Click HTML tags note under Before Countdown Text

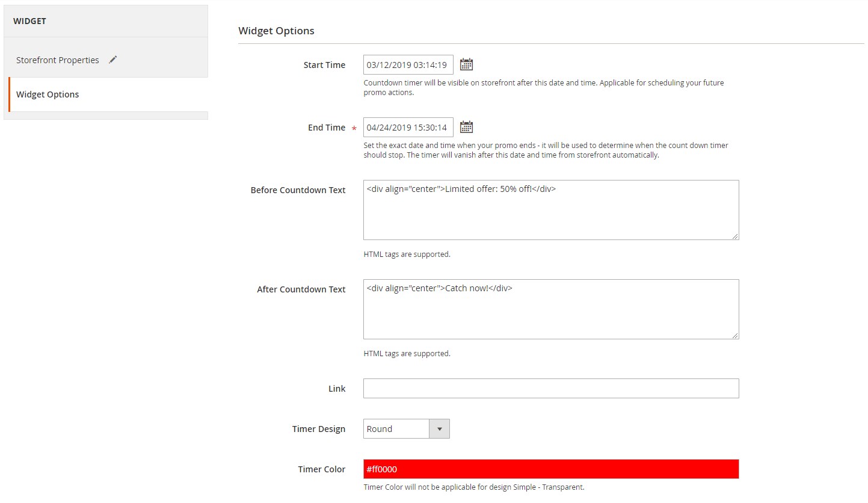point(407,255)
